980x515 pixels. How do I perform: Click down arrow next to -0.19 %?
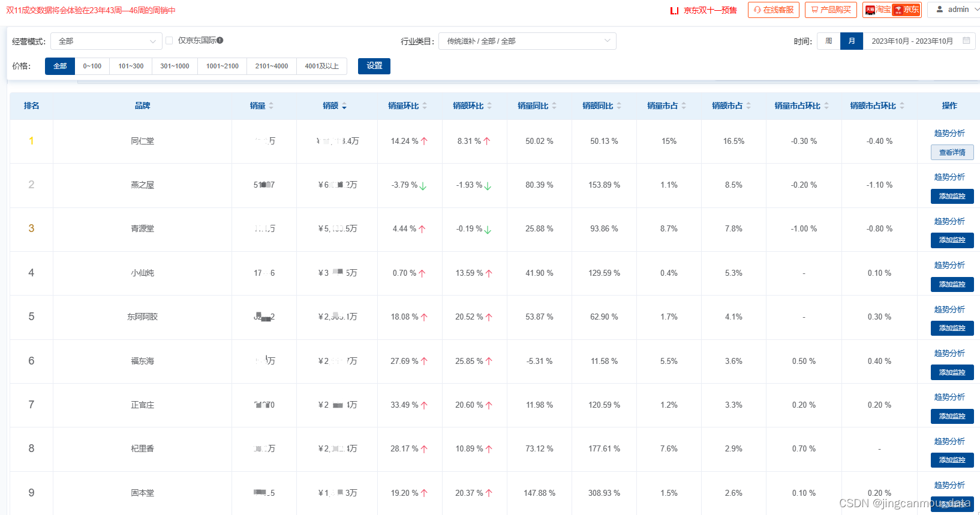click(488, 230)
